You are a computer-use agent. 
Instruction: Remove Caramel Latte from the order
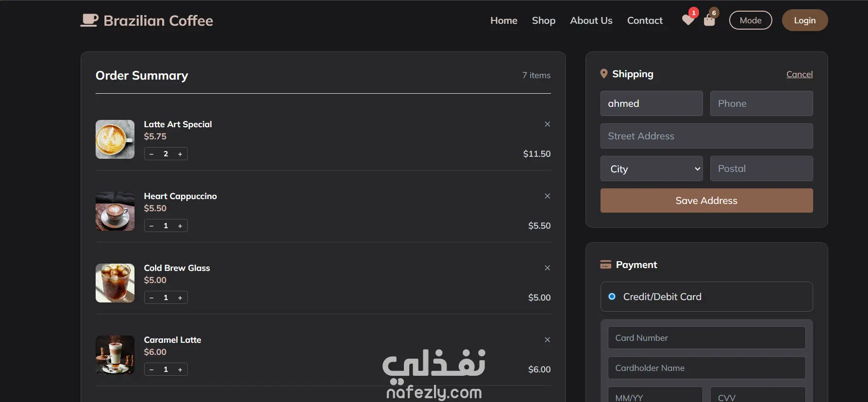tap(547, 340)
